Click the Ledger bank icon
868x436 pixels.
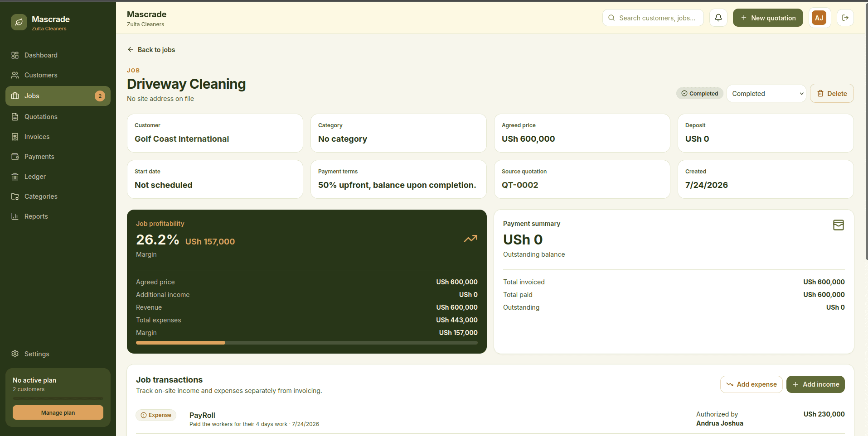click(x=15, y=177)
